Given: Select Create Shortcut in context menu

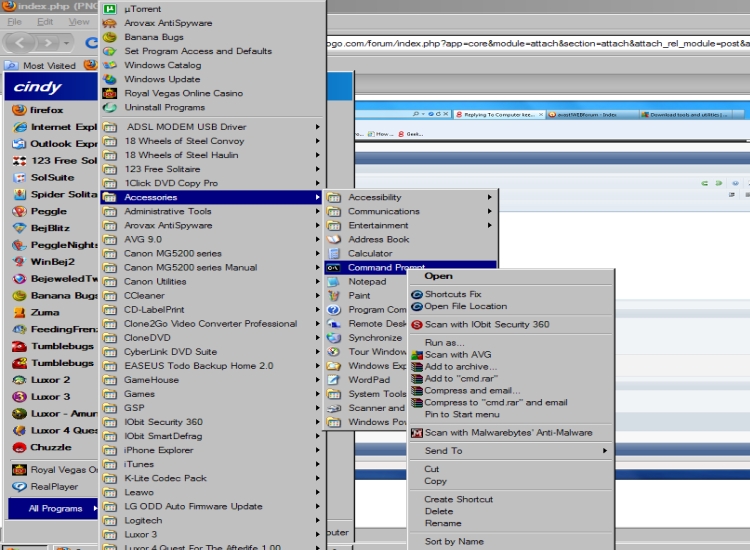Looking at the screenshot, I should coord(458,499).
